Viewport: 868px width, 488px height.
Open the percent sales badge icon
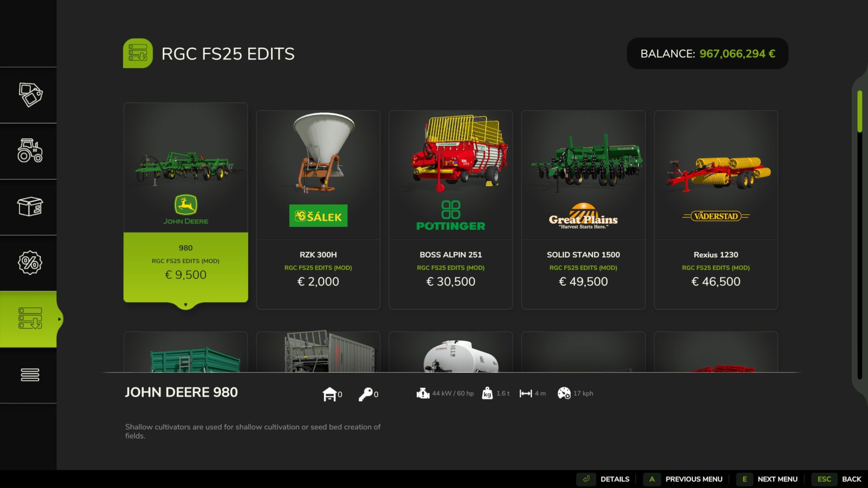pyautogui.click(x=30, y=263)
